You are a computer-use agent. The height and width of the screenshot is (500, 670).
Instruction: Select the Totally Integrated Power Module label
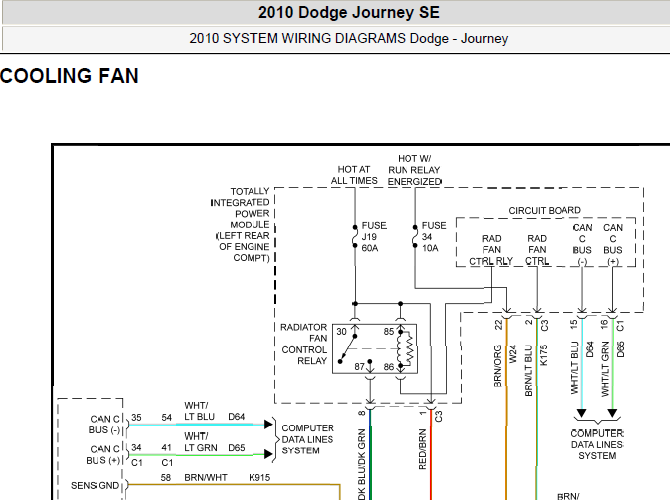241,224
